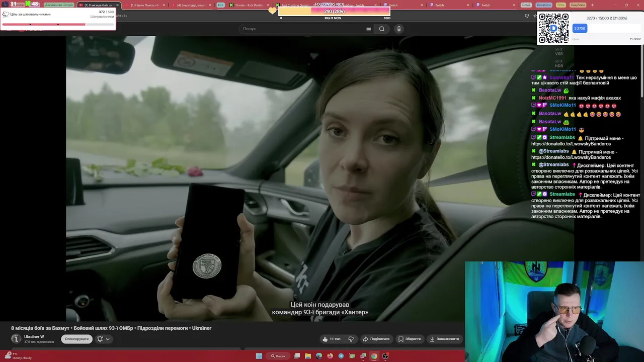Open OBS Studio from the taskbar
Image resolution: width=644 pixels, height=362 pixels.
click(x=385, y=356)
